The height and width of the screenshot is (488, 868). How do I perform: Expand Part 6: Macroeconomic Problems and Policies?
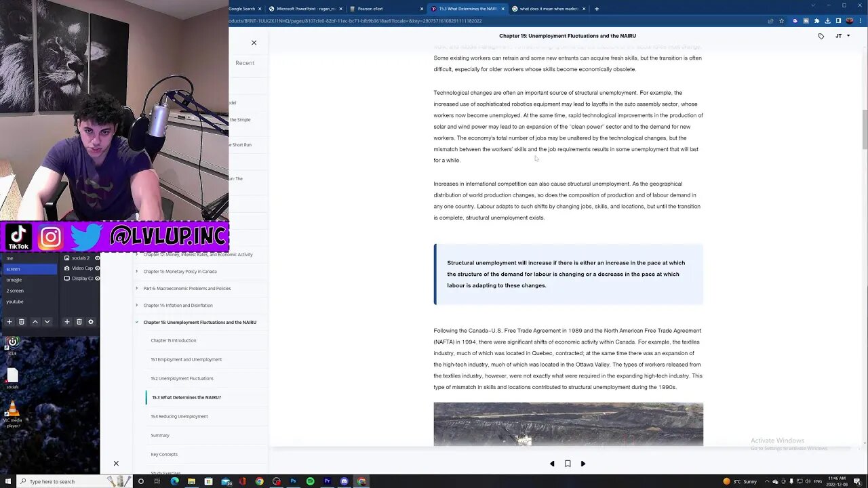point(136,289)
